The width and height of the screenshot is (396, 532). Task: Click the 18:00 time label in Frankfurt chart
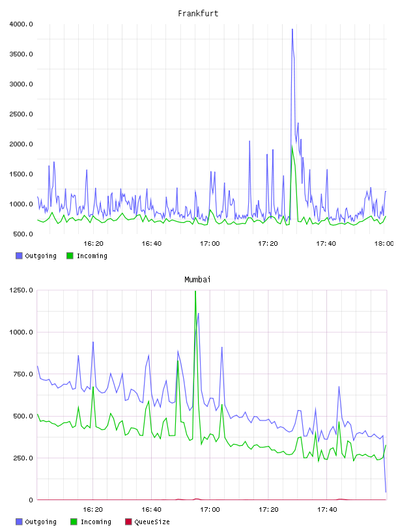384,244
